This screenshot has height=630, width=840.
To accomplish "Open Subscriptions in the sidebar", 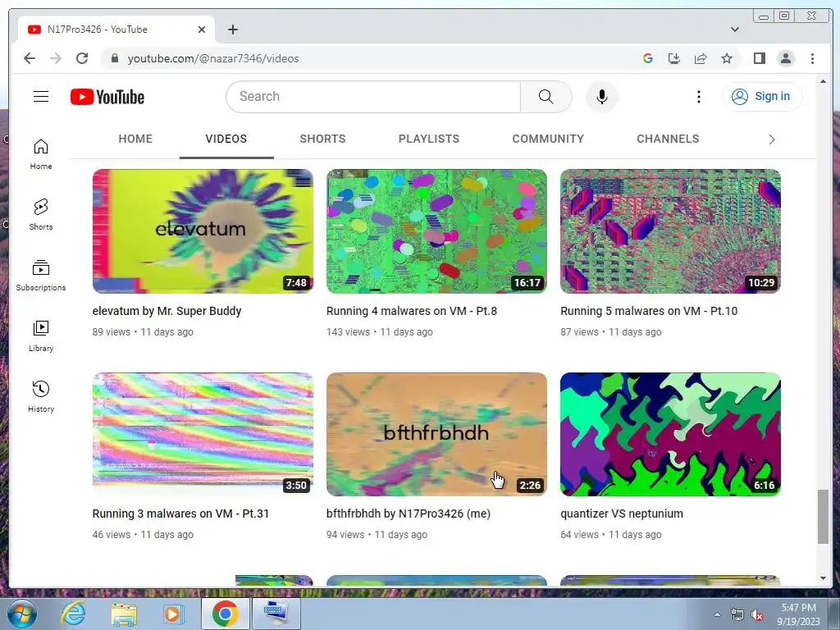I will pos(41,276).
